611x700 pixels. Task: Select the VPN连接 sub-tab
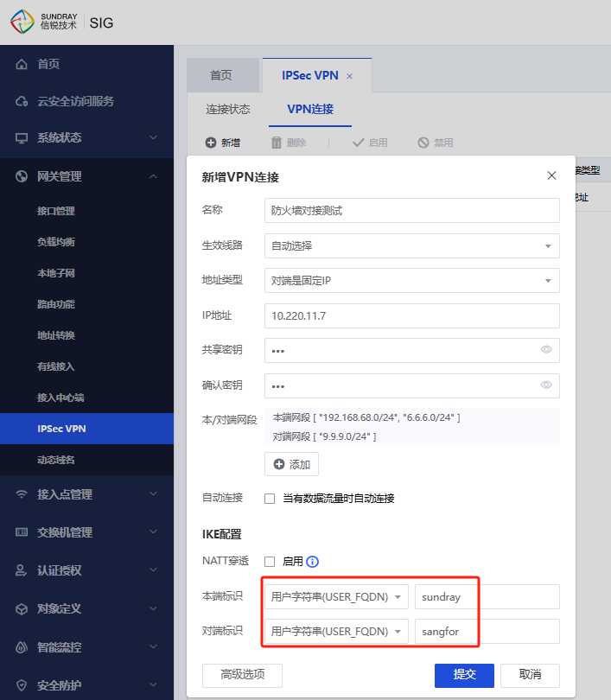(x=310, y=110)
